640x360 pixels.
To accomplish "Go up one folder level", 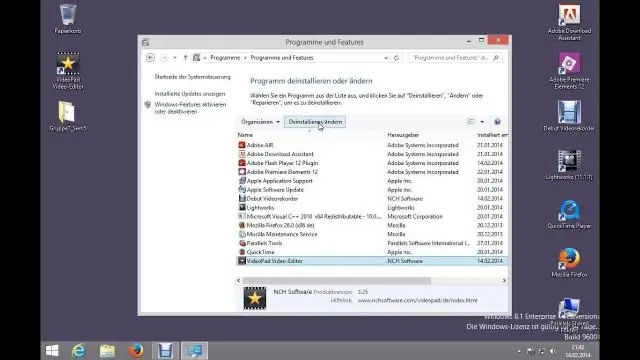I will pos(185,58).
